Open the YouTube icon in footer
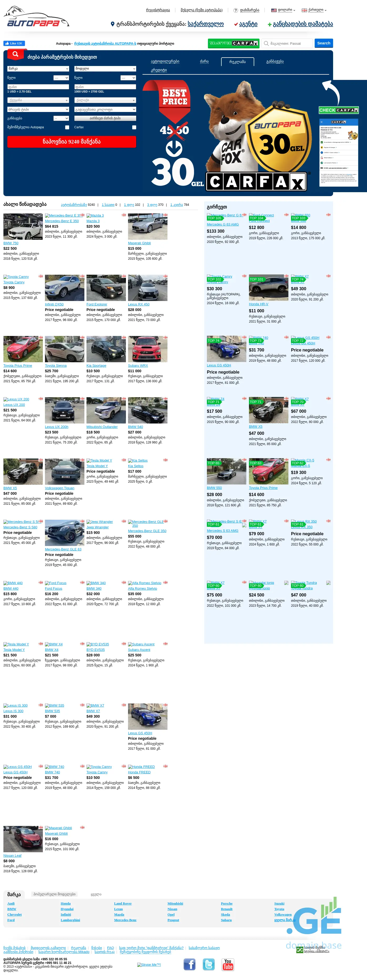Screen dimensions: 367x980 [x=228, y=964]
